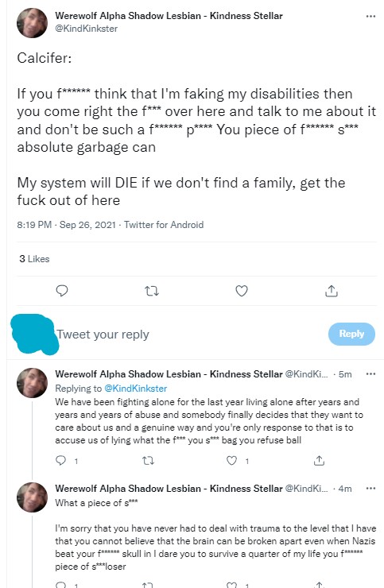Open more options on the 4m reply
384x588 pixels.
coord(370,488)
